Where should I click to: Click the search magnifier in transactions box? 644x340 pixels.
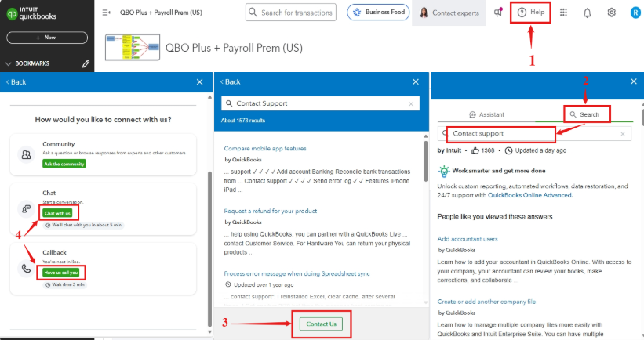pyautogui.click(x=253, y=13)
